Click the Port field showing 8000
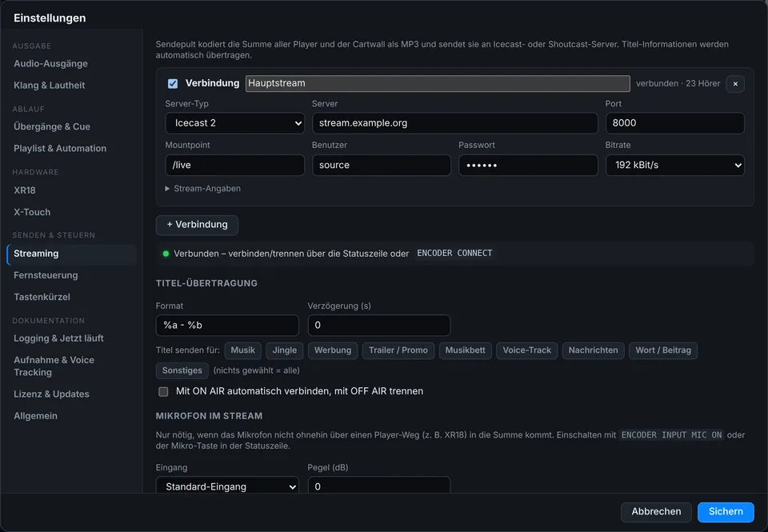The width and height of the screenshot is (768, 532). coord(675,123)
